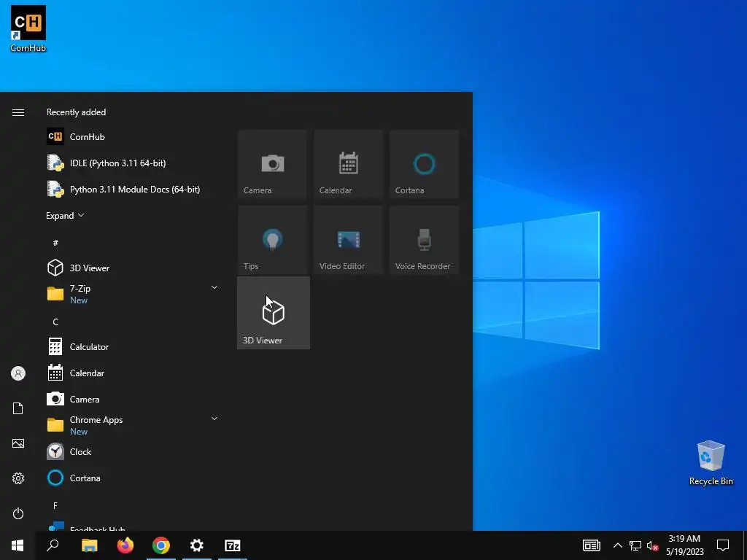
Task: Open the CornHub desktop shortcut
Action: 28,28
